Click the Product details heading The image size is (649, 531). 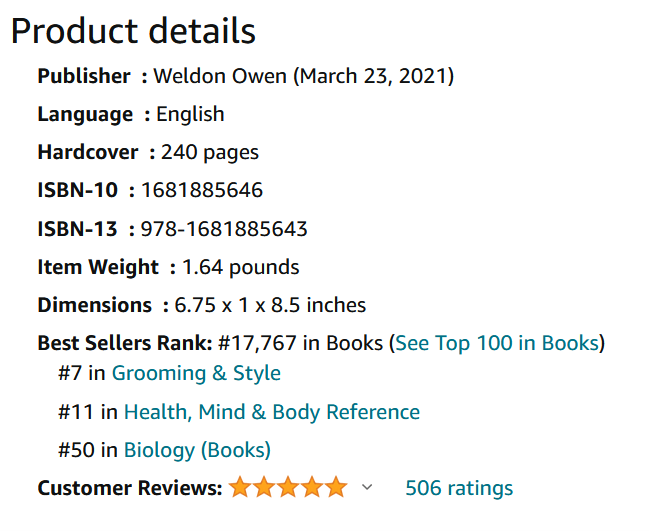(133, 31)
